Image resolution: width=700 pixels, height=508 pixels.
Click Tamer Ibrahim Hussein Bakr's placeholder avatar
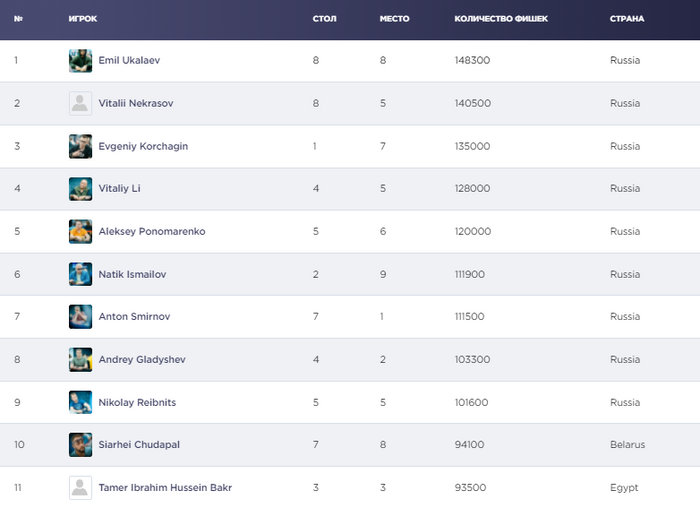tap(80, 488)
